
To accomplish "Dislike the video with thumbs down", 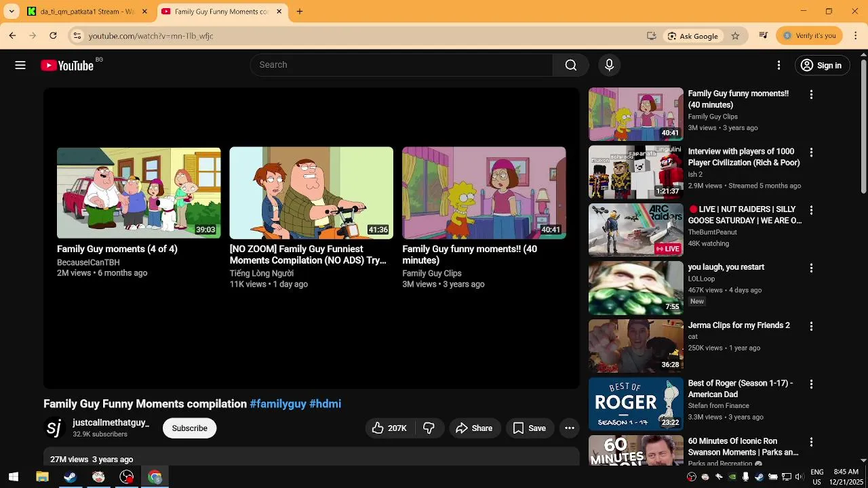I will 429,428.
